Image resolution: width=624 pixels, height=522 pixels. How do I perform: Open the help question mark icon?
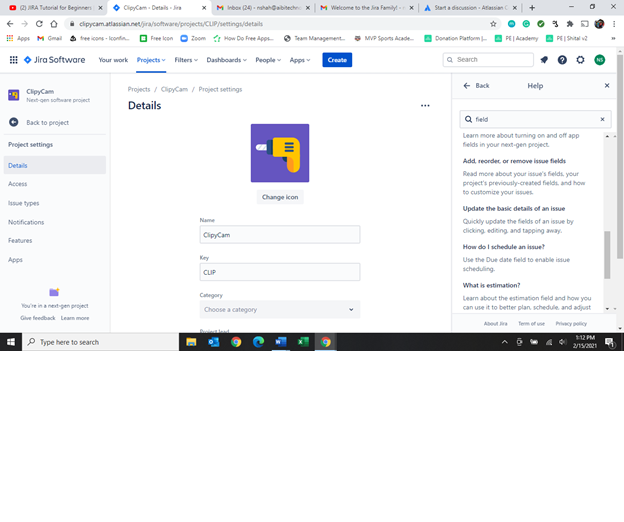pyautogui.click(x=562, y=60)
